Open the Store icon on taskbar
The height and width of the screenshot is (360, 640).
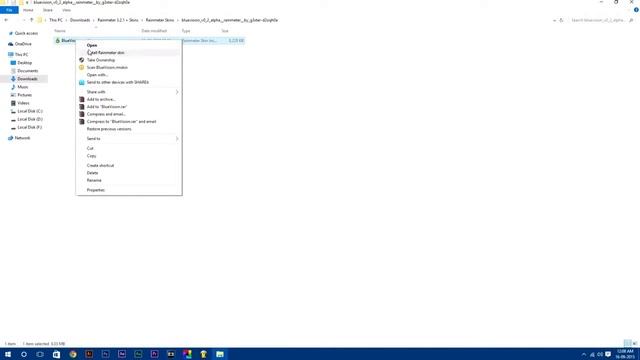coord(56,354)
